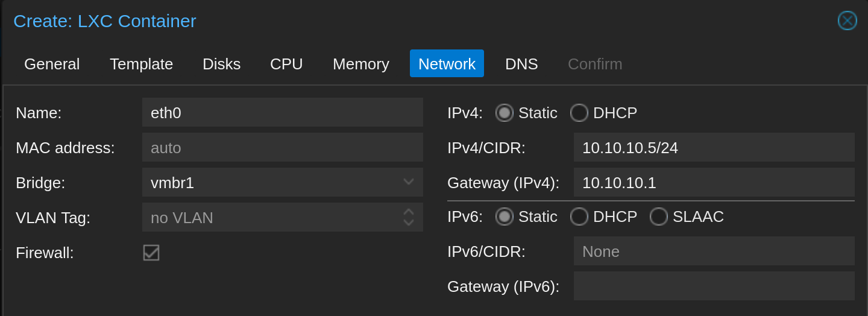Close the Create LXC Container dialog

point(848,21)
